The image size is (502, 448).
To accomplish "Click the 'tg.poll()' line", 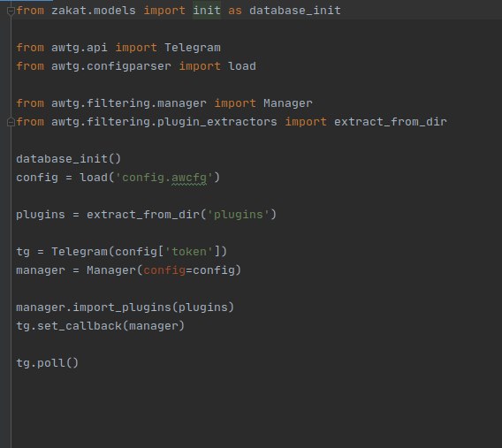I will 48,363.
